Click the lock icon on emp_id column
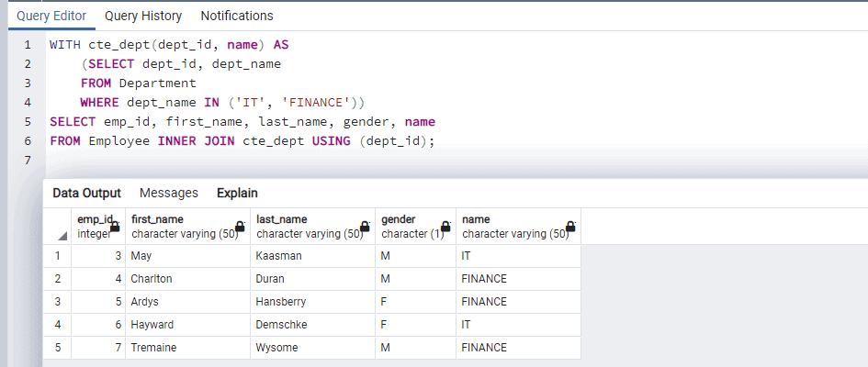The image size is (868, 367). (115, 227)
